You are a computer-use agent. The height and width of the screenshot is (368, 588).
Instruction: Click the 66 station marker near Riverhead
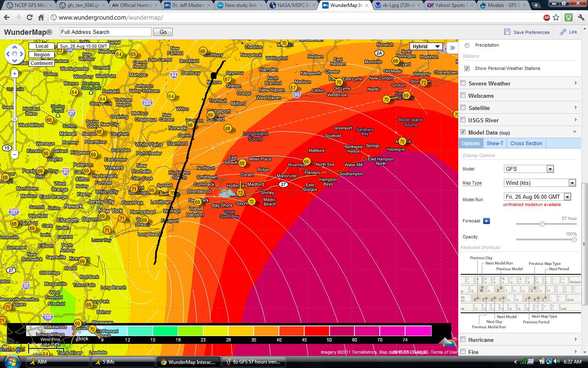306,162
